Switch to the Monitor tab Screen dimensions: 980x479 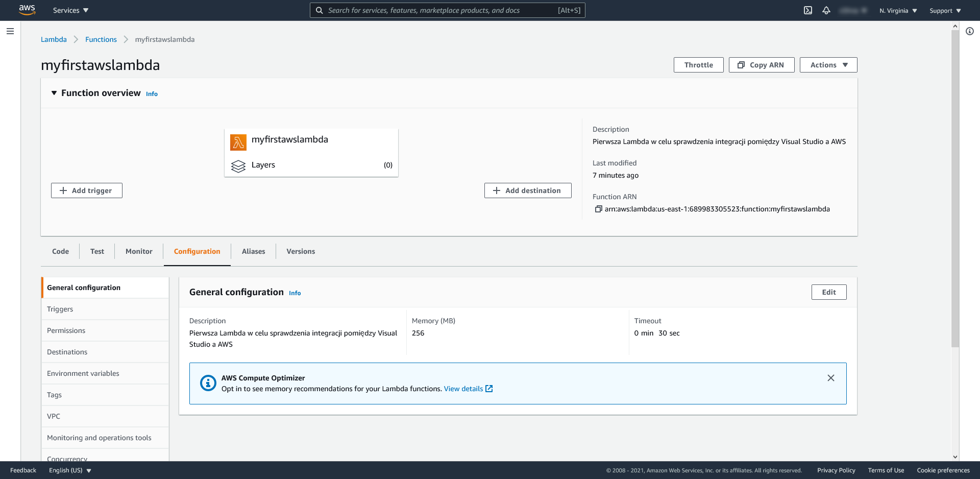coord(139,251)
